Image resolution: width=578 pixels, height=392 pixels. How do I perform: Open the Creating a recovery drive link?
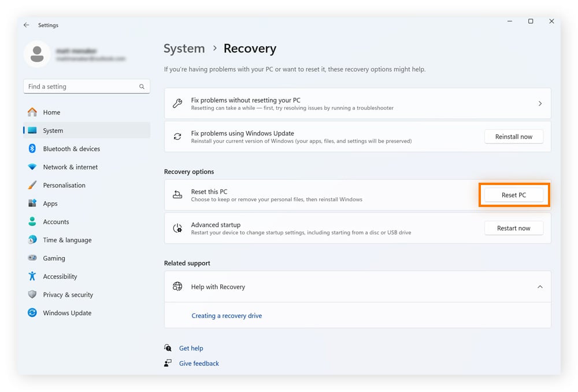(x=227, y=316)
